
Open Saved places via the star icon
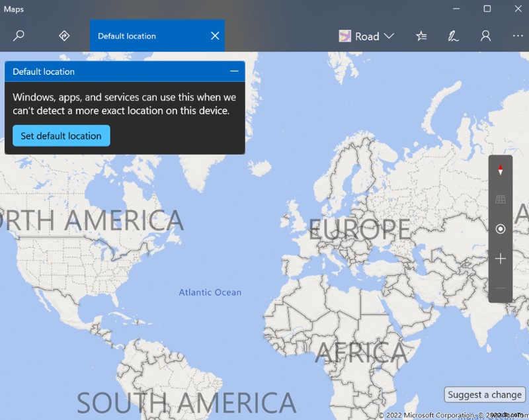tap(421, 36)
